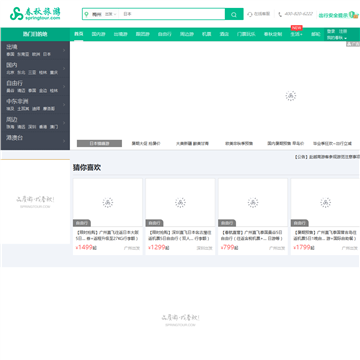The image size is (360, 360).
Task: Click the ¥799 product title text
Action: tap(253, 235)
